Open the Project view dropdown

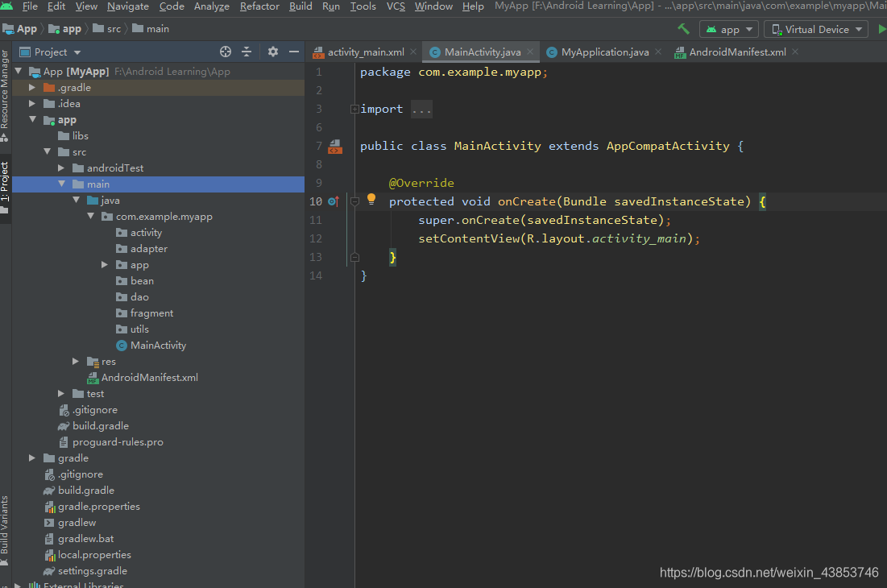pos(50,52)
